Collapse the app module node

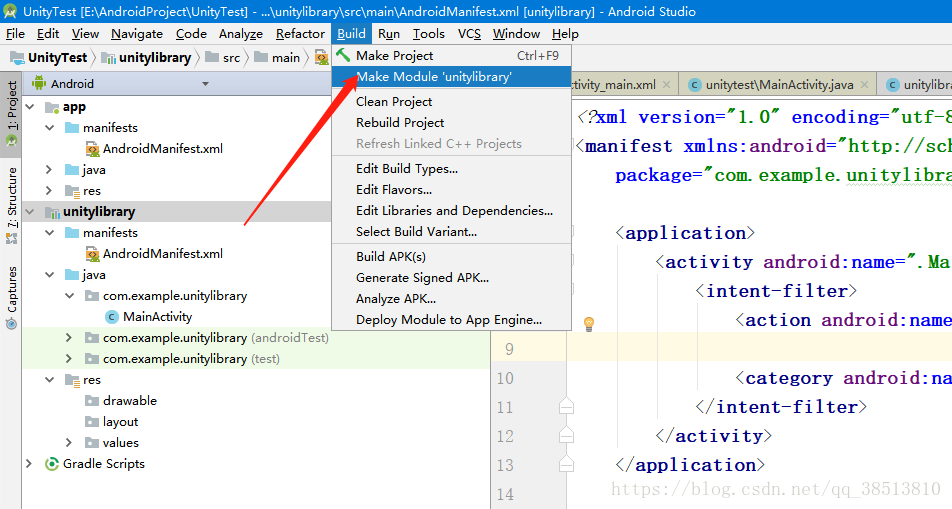coord(30,108)
